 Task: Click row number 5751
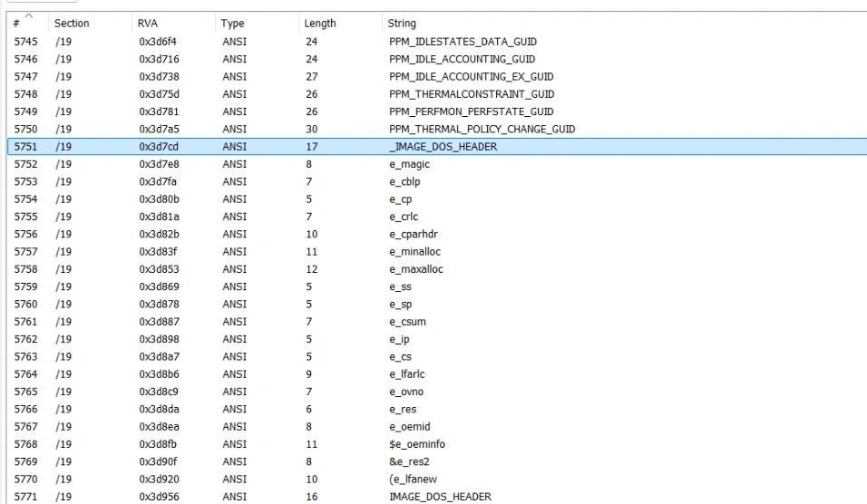pos(25,147)
